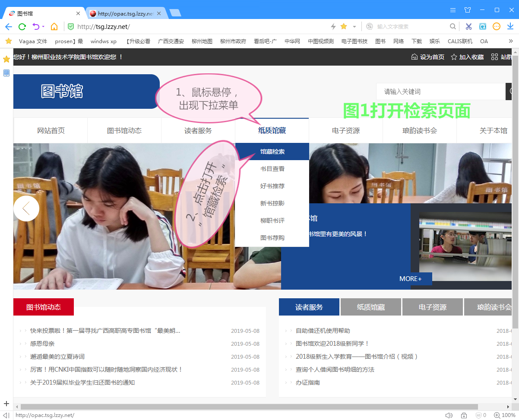Expand the bookmarks overflow chevron »

pyautogui.click(x=510, y=41)
